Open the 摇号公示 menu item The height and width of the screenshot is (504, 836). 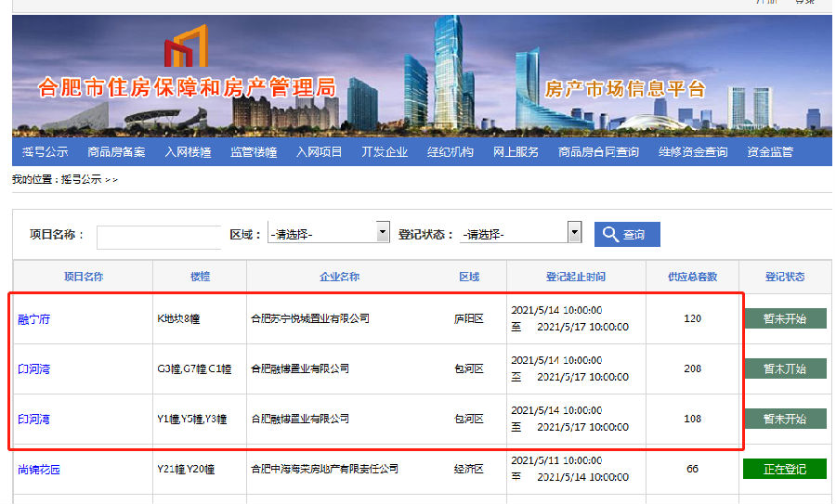46,152
